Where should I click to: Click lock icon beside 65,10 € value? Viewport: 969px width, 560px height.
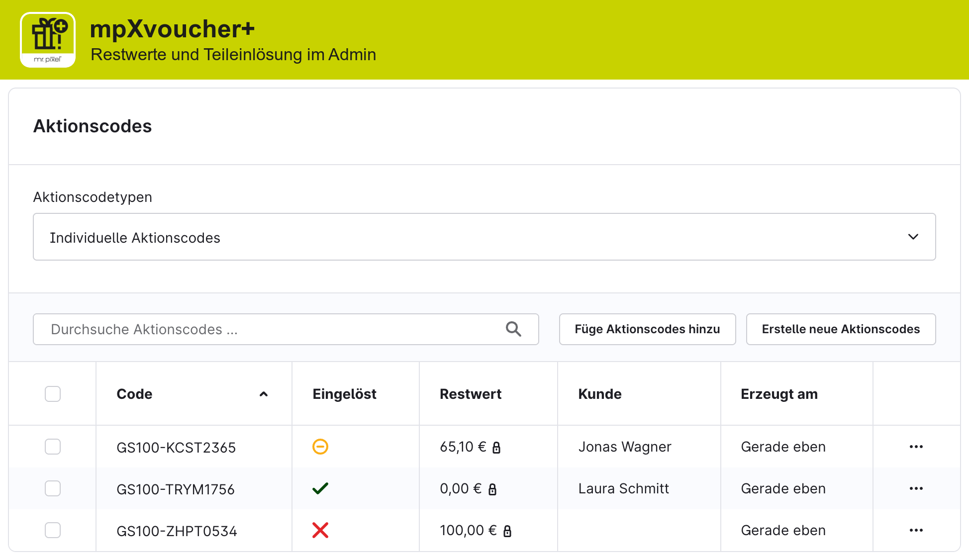[x=496, y=448]
